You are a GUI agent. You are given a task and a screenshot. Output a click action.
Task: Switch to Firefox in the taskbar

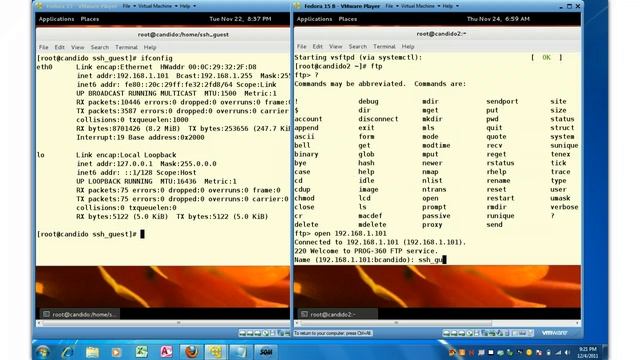[x=191, y=352]
